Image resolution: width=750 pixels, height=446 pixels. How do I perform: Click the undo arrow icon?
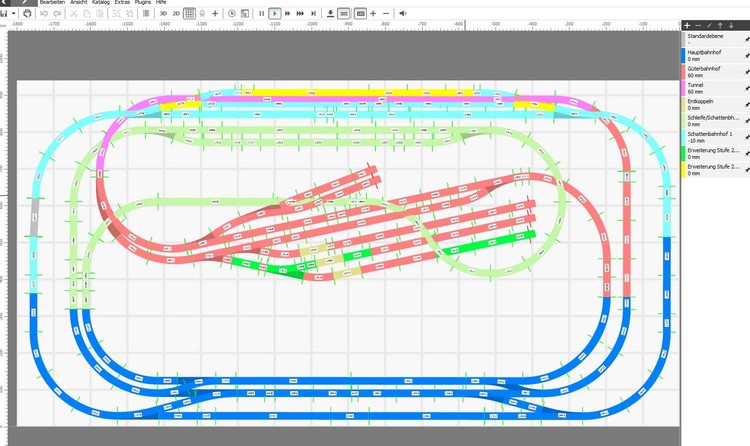44,13
